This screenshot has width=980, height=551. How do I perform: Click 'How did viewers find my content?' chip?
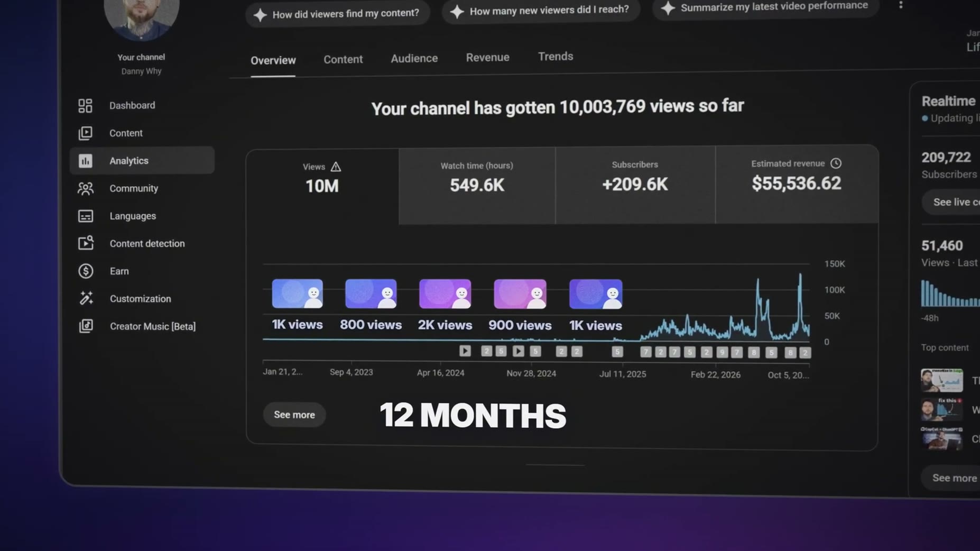click(x=337, y=14)
